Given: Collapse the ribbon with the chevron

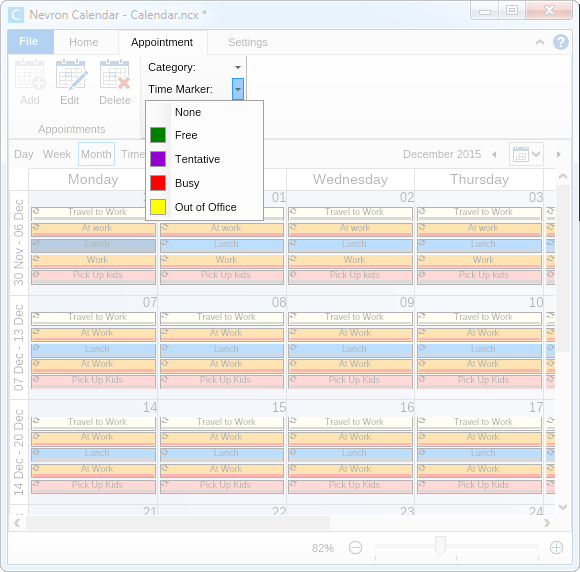Looking at the screenshot, I should pyautogui.click(x=540, y=42).
